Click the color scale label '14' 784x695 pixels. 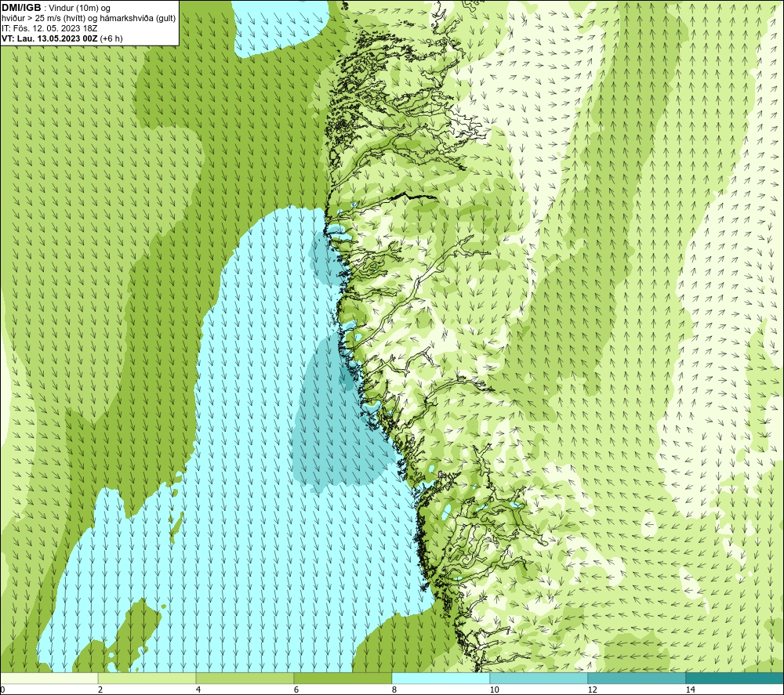[690, 690]
